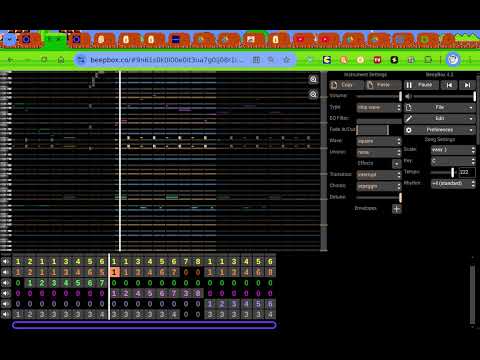Open the Rhythm dropdown
This screenshot has height=360, width=480.
pos(453,183)
